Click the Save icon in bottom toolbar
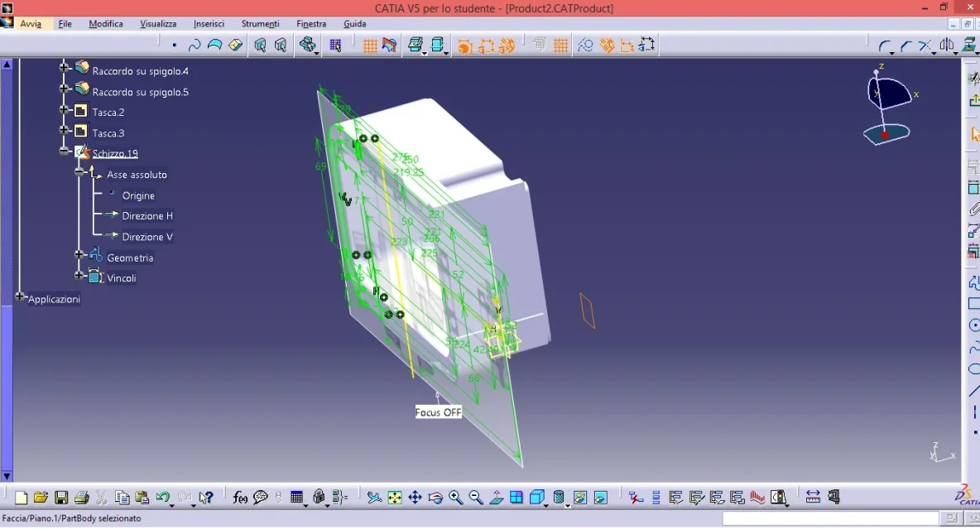 point(61,498)
